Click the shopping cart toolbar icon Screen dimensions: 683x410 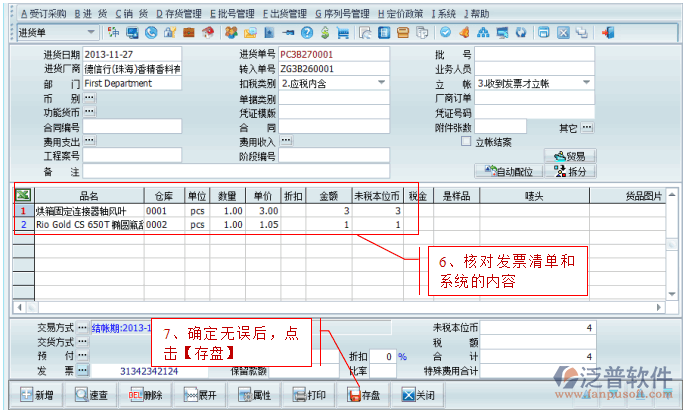(x=343, y=32)
